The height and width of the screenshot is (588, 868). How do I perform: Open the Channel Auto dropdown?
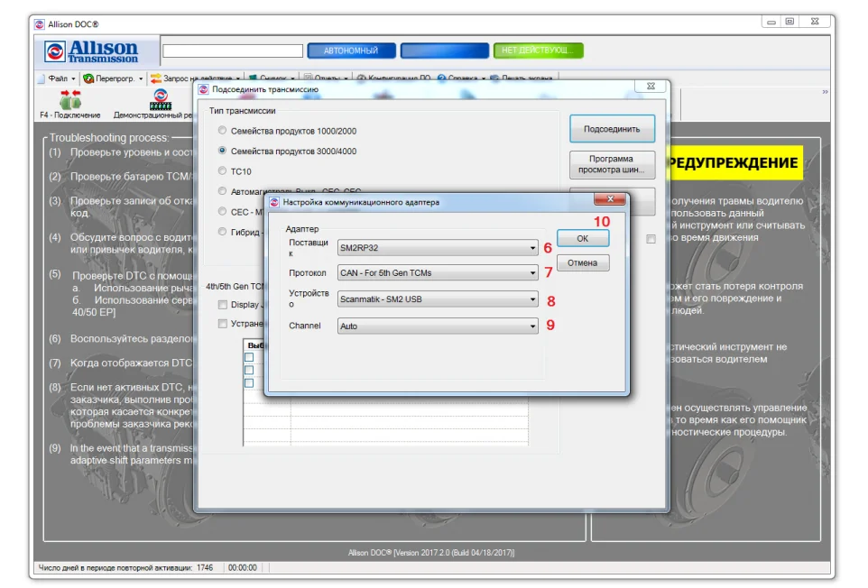click(x=438, y=326)
